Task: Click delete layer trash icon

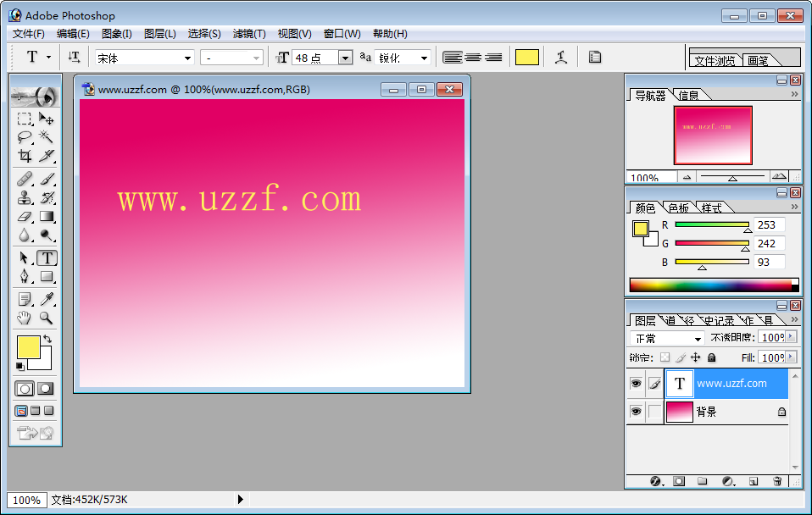Action: (x=777, y=481)
